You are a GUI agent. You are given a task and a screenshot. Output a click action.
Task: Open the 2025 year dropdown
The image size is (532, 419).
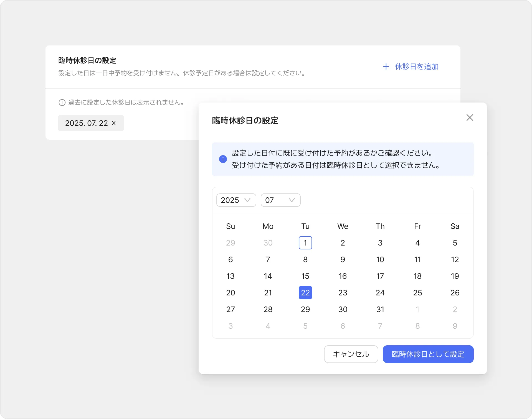click(236, 200)
